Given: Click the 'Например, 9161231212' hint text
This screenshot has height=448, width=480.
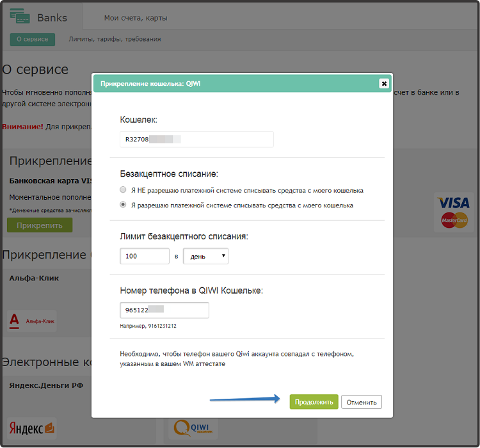Looking at the screenshot, I should tap(148, 326).
